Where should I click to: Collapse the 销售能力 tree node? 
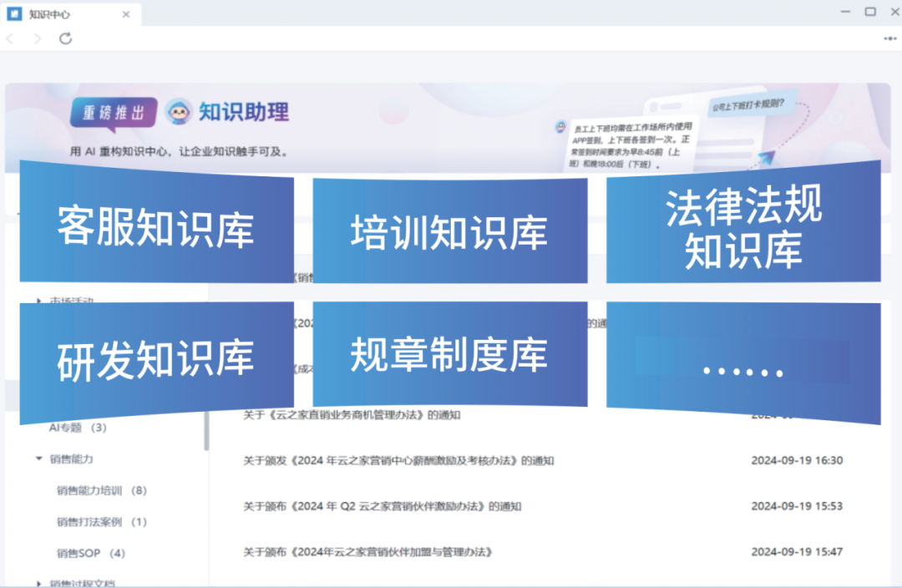pos(39,459)
